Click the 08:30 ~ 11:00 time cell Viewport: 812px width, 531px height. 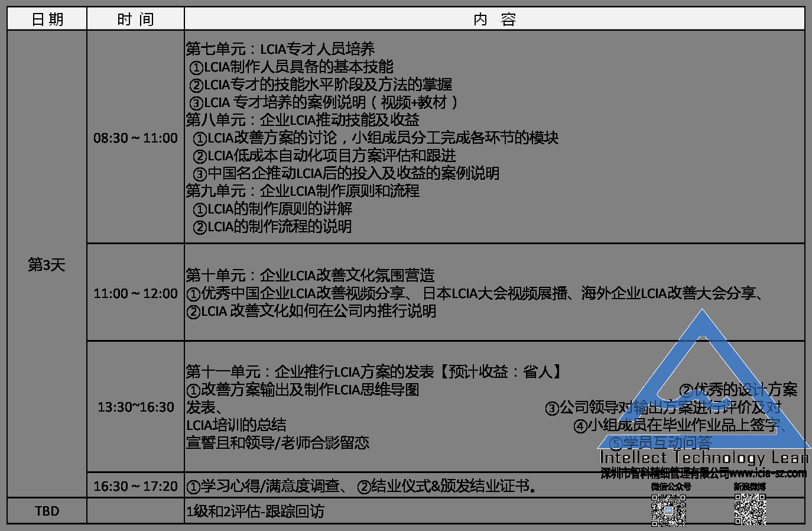[135, 138]
